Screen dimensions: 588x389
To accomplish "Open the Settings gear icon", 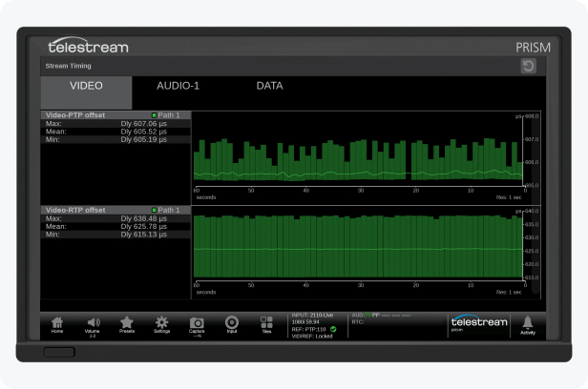I will pos(162,324).
